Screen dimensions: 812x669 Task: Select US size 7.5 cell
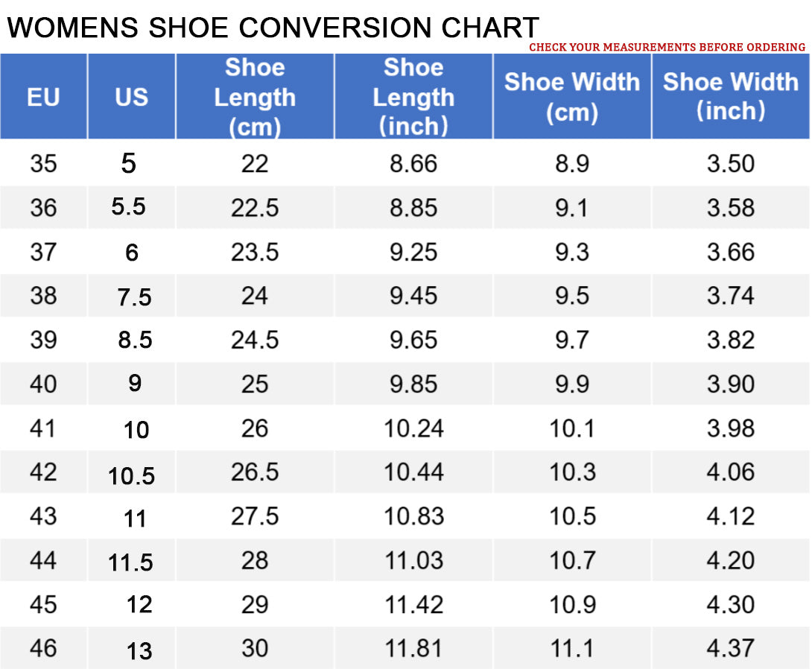pos(134,297)
